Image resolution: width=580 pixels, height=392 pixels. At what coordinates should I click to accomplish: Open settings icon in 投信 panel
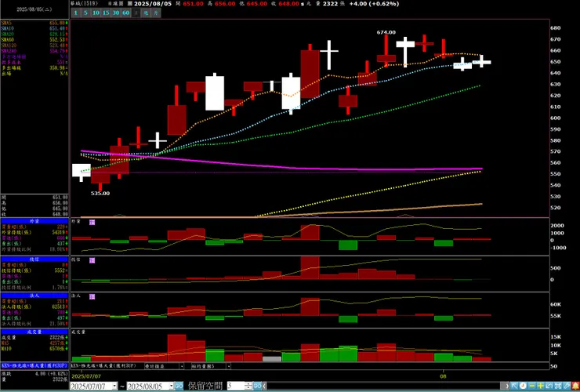click(x=92, y=260)
